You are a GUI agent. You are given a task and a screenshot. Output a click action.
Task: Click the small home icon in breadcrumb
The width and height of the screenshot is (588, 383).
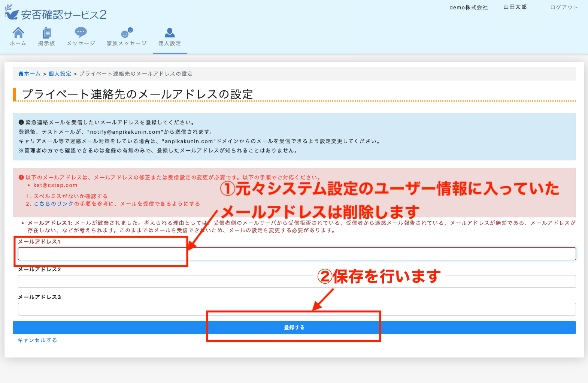click(x=21, y=74)
